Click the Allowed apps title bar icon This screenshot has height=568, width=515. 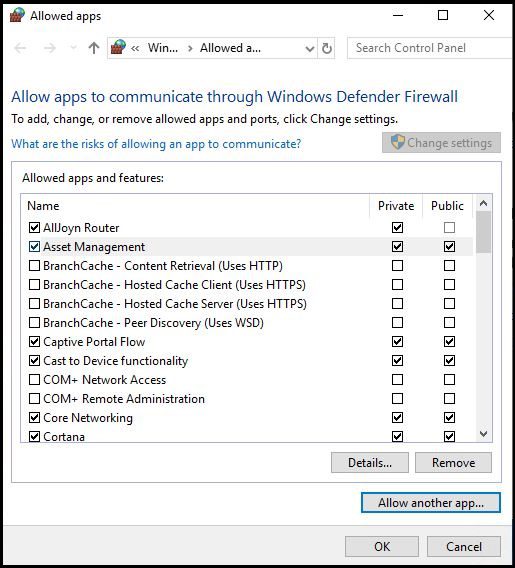click(x=17, y=15)
